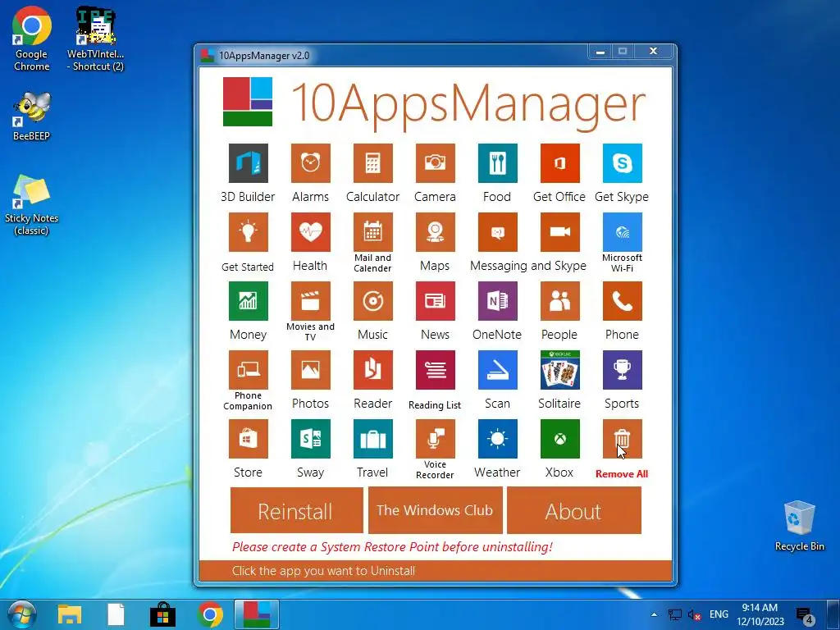The width and height of the screenshot is (840, 630).
Task: Choose the Mail and Calender icon
Action: [x=373, y=232]
